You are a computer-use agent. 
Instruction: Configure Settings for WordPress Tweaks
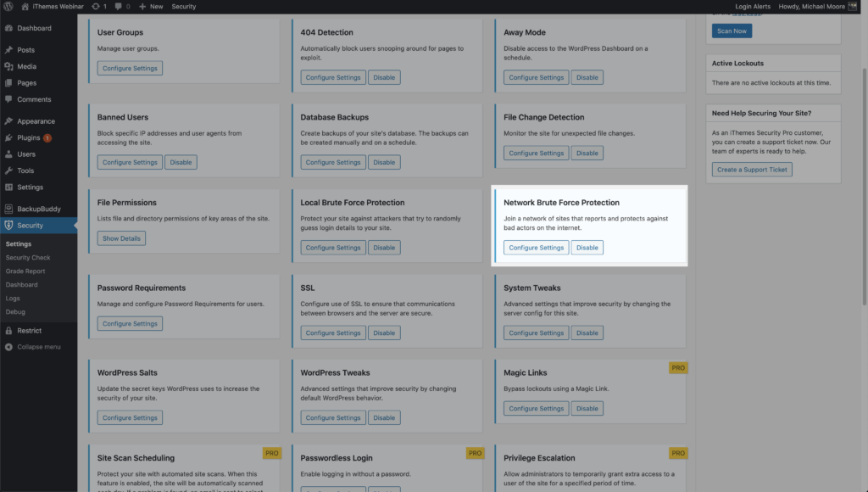tap(333, 417)
